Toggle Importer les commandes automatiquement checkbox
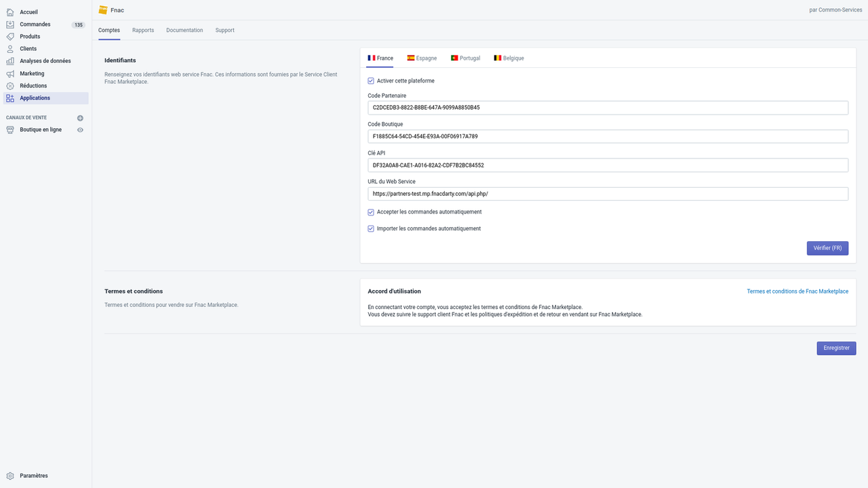Image resolution: width=868 pixels, height=488 pixels. click(x=371, y=228)
